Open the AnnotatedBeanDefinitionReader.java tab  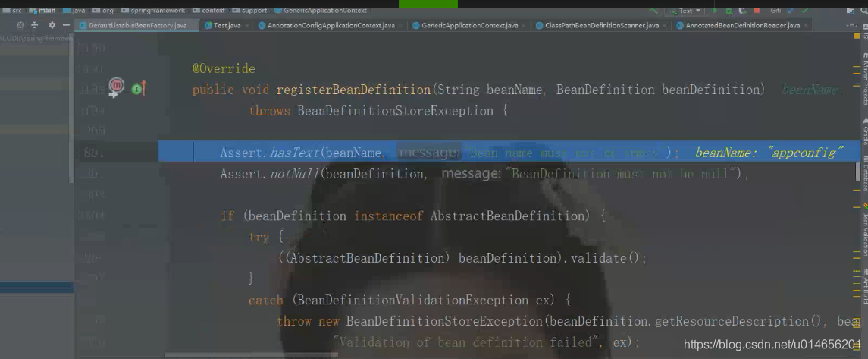point(742,25)
